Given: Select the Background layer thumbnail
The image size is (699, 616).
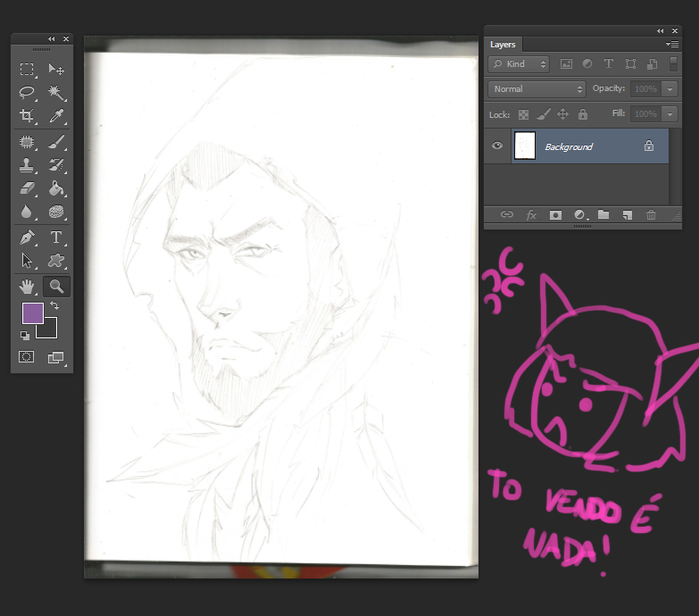Looking at the screenshot, I should pyautogui.click(x=525, y=146).
